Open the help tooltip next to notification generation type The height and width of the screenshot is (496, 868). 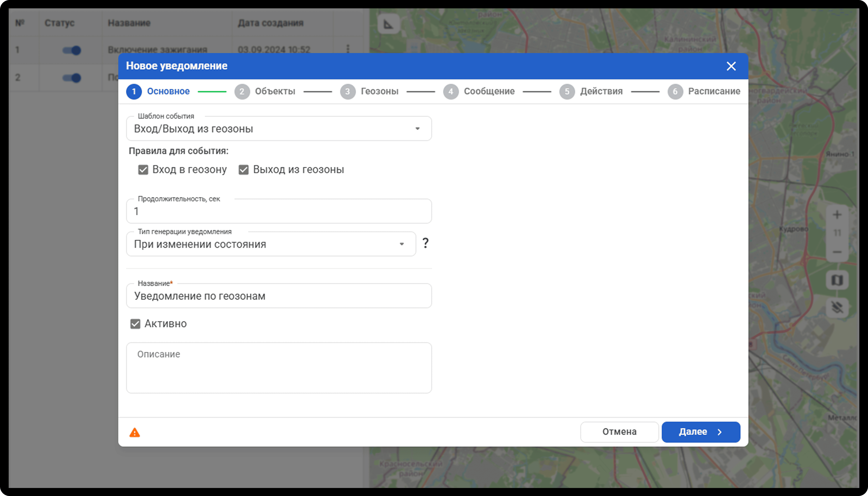click(x=426, y=243)
